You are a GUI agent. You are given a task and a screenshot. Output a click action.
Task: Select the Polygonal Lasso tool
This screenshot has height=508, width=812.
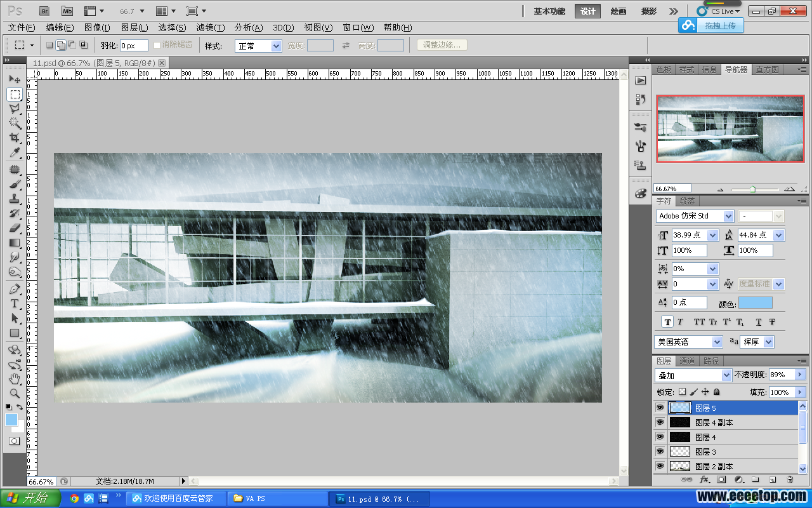pyautogui.click(x=15, y=109)
